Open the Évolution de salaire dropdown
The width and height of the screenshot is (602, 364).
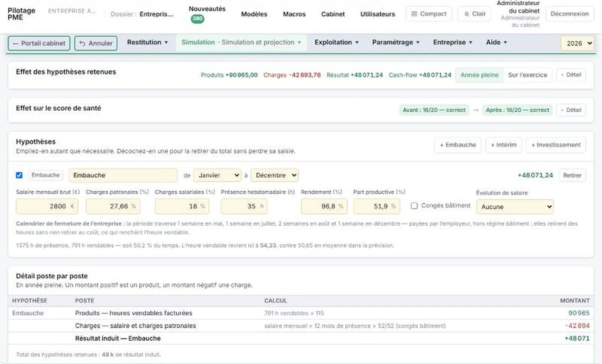click(x=515, y=207)
